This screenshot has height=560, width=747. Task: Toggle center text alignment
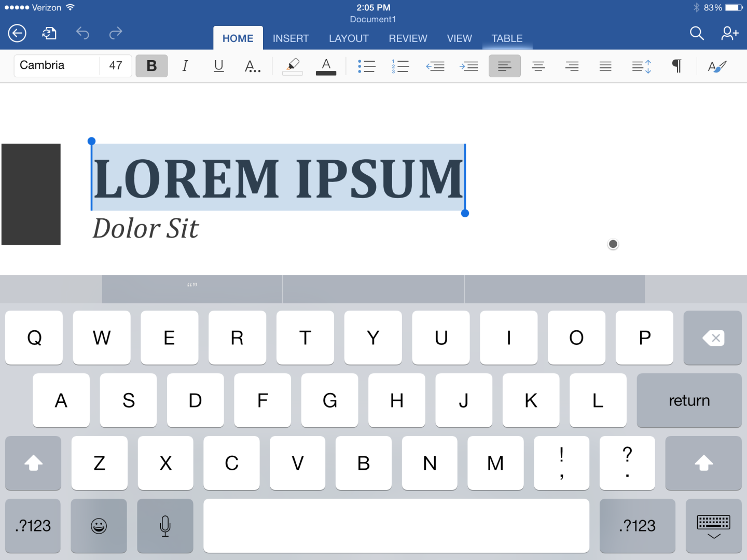tap(538, 66)
